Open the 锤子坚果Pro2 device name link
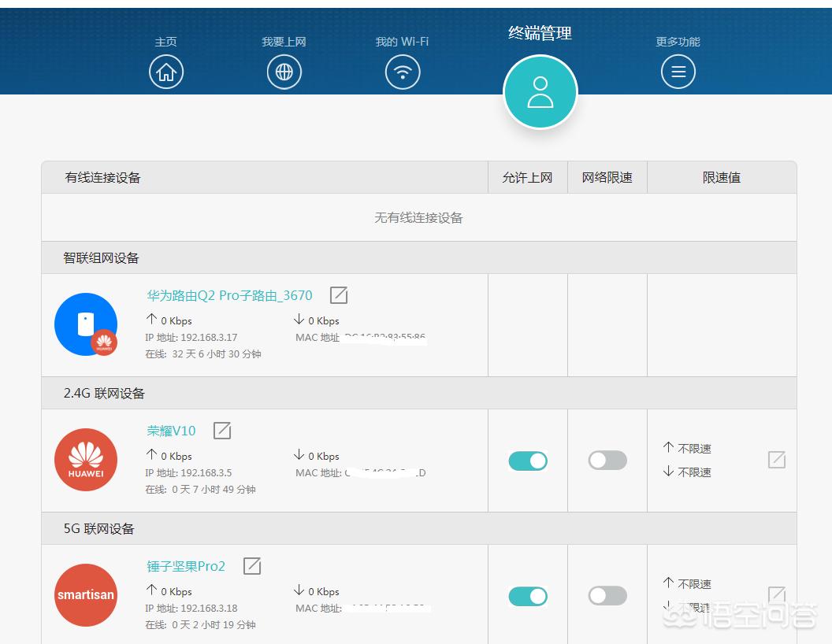This screenshot has height=644, width=832. (x=186, y=566)
